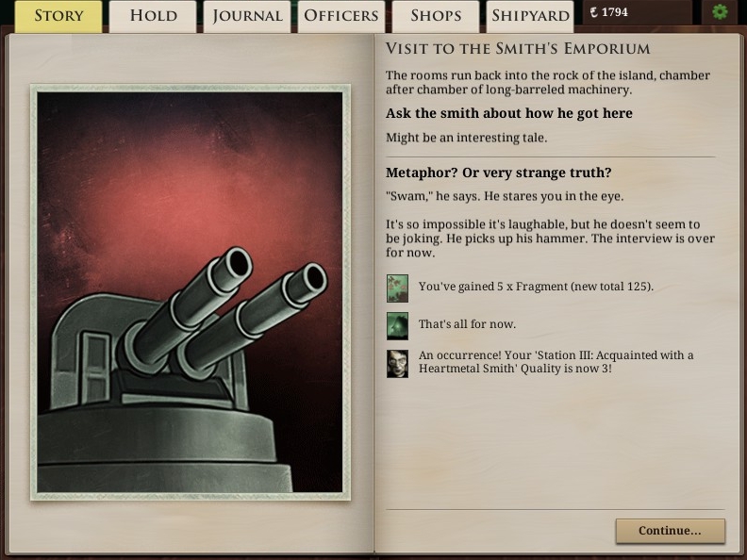Click the Echo currency symbol
The image size is (747, 560).
coord(593,12)
